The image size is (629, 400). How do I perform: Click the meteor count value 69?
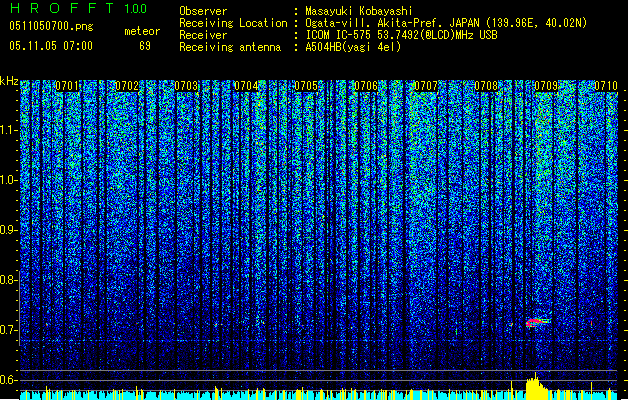pos(145,46)
